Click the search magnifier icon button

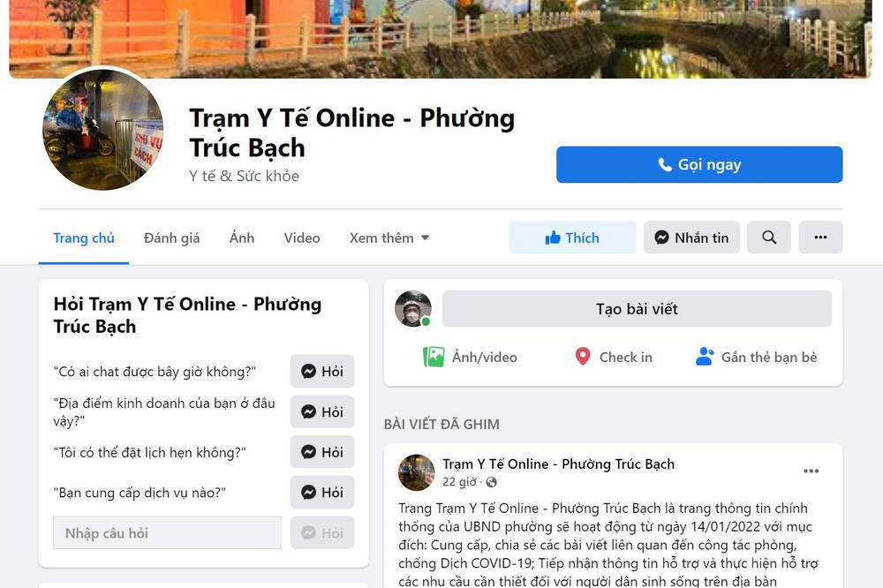click(769, 237)
